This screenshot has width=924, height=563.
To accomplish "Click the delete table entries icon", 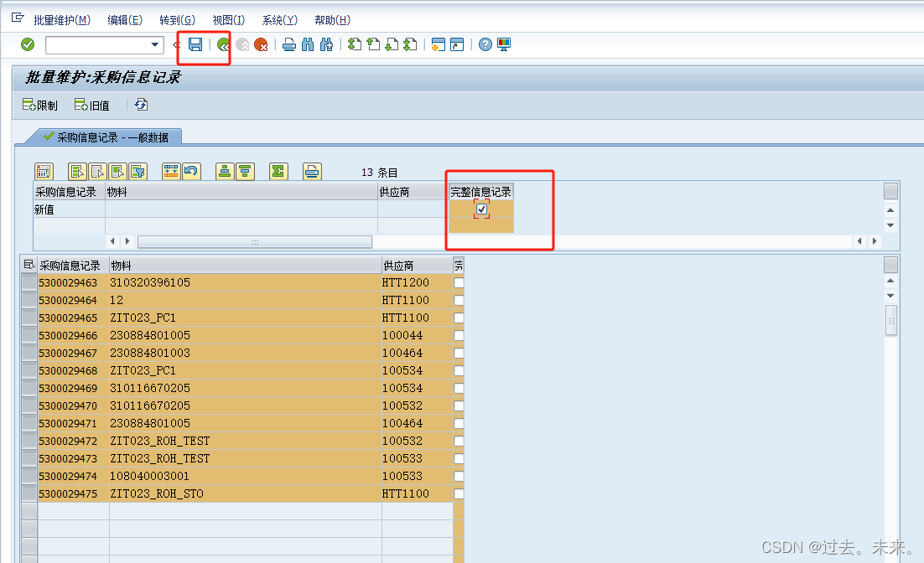I will (x=44, y=172).
